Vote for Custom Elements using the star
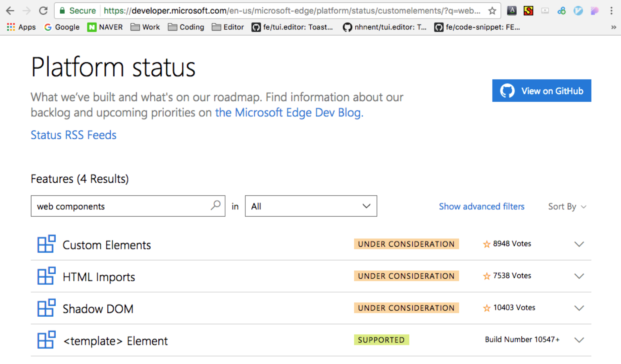 [487, 244]
